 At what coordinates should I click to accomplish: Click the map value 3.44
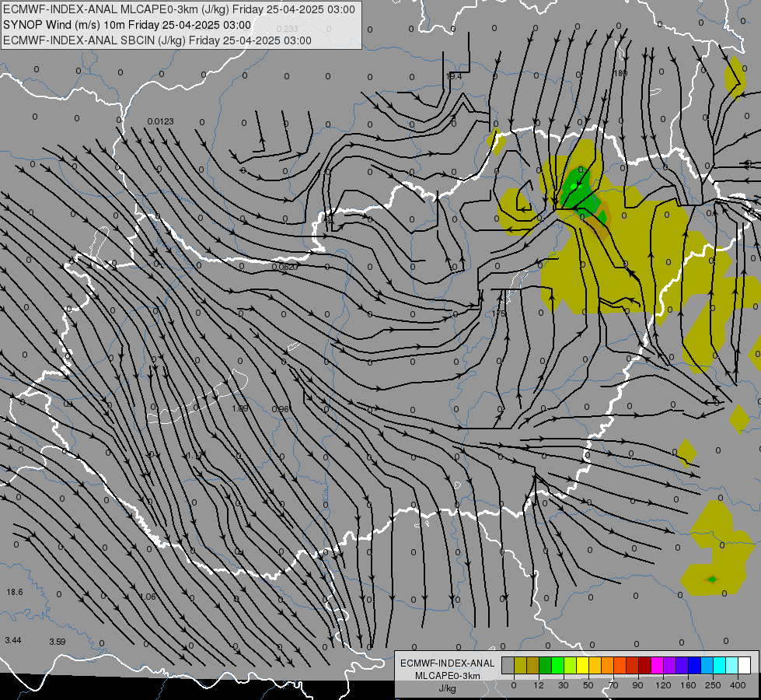tap(13, 641)
